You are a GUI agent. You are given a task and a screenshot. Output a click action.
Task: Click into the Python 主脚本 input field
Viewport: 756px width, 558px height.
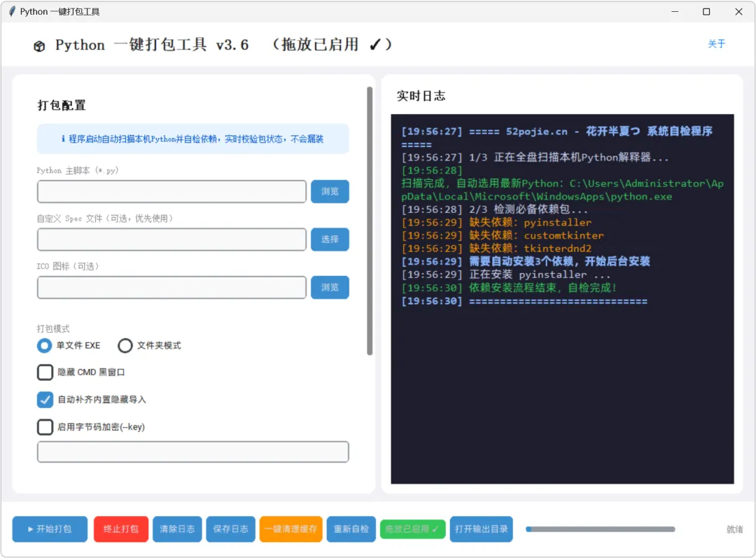(171, 191)
